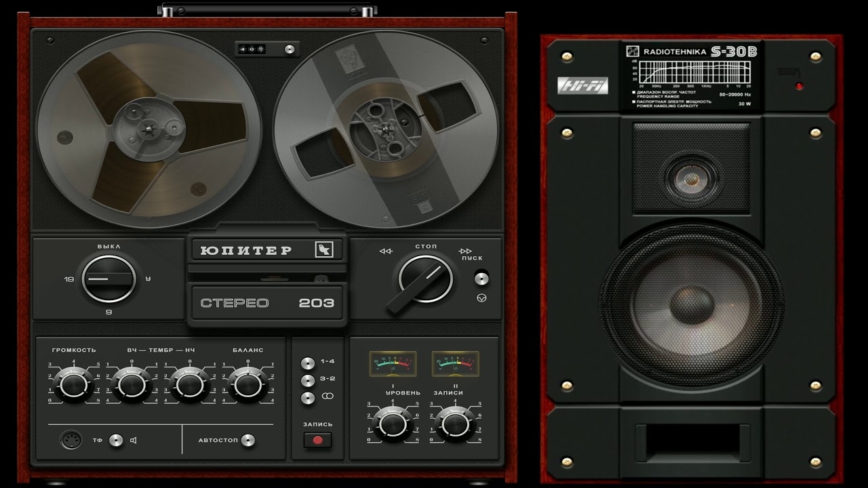Click the 19 speed marking
This screenshot has width=868, height=488.
pos(68,279)
